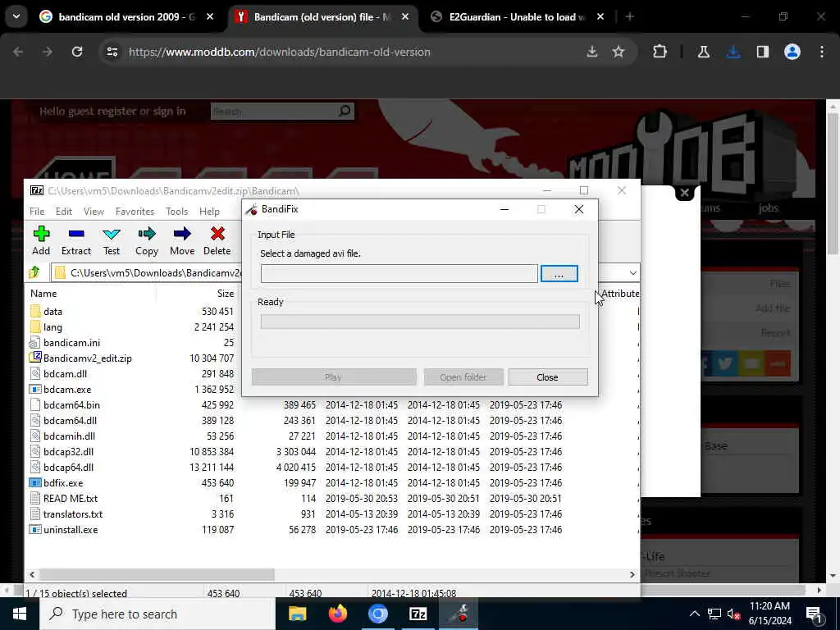Select the READ ME.txt row
This screenshot has width=840, height=630.
pyautogui.click(x=331, y=499)
